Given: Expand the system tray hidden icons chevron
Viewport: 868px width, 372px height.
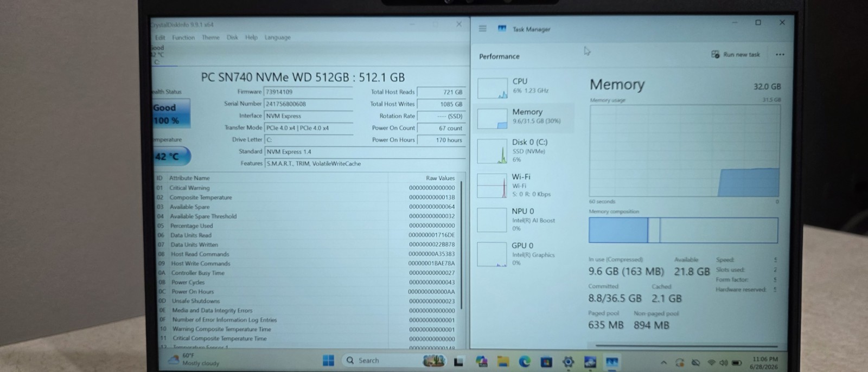Looking at the screenshot, I should [x=663, y=362].
